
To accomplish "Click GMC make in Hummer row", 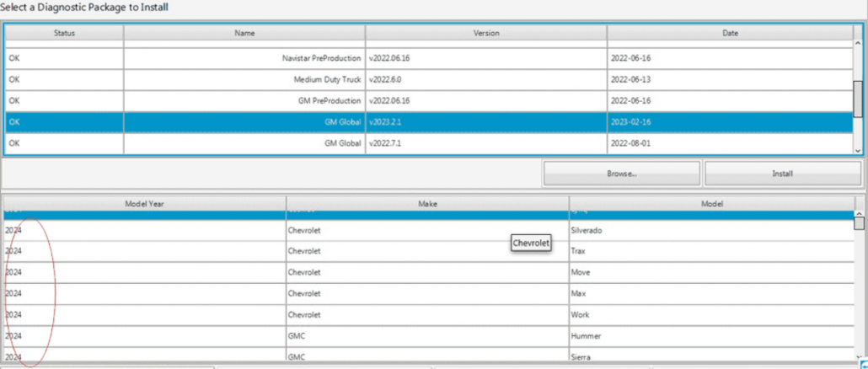I will (x=427, y=336).
